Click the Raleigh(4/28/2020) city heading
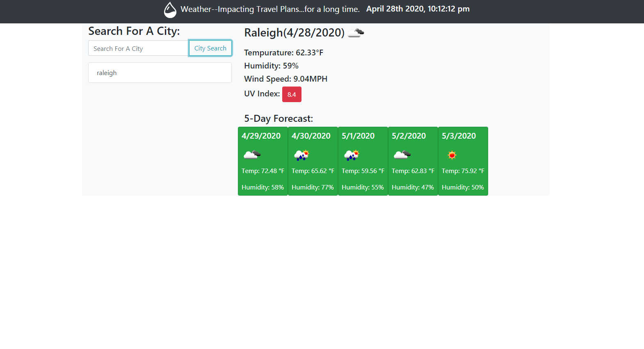The width and height of the screenshot is (644, 349). tap(294, 33)
